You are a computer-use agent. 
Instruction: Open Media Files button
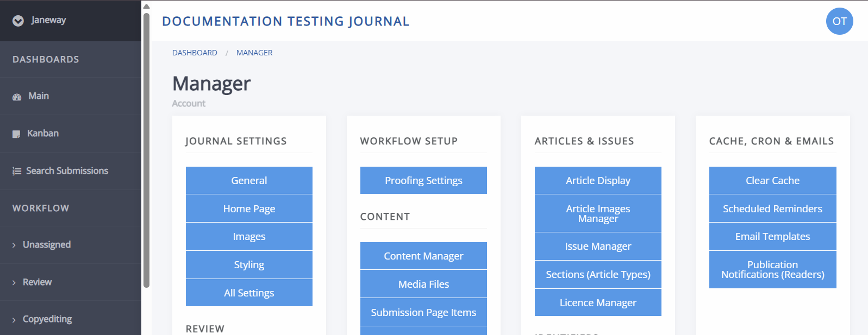(423, 284)
